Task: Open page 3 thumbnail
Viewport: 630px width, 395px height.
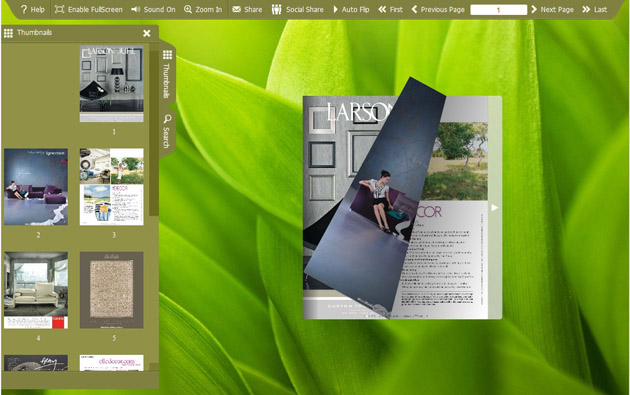Action: 112,186
